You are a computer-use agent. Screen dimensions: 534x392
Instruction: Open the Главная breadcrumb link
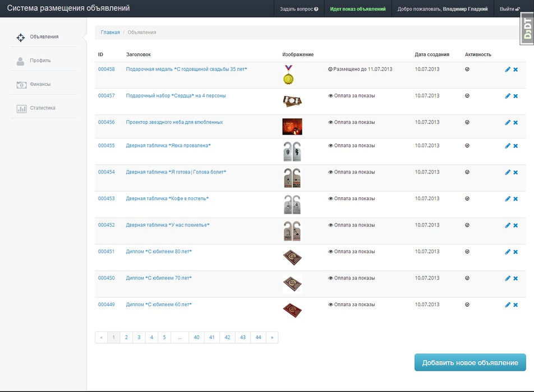tap(110, 33)
